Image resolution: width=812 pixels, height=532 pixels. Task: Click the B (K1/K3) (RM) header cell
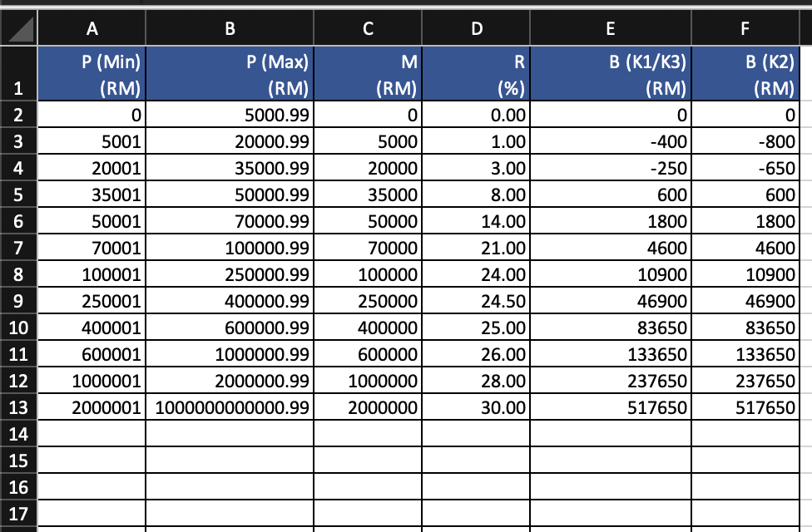(x=611, y=74)
